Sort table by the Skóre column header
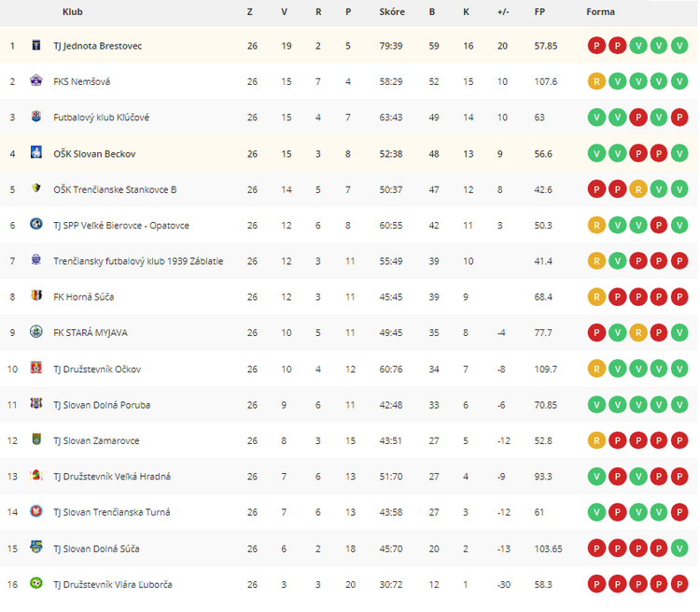The width and height of the screenshot is (700, 612). click(x=392, y=12)
